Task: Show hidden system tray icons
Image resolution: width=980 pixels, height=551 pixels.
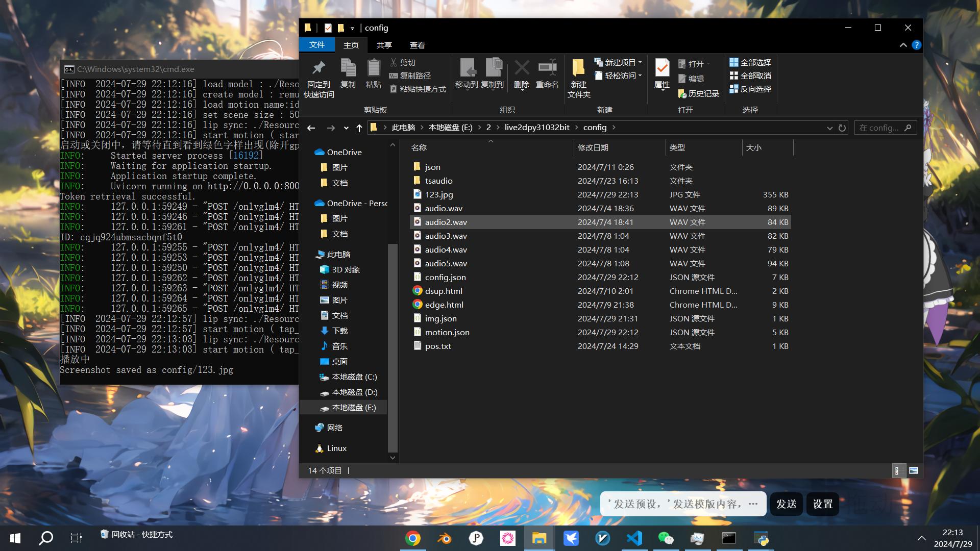Action: pyautogui.click(x=921, y=538)
